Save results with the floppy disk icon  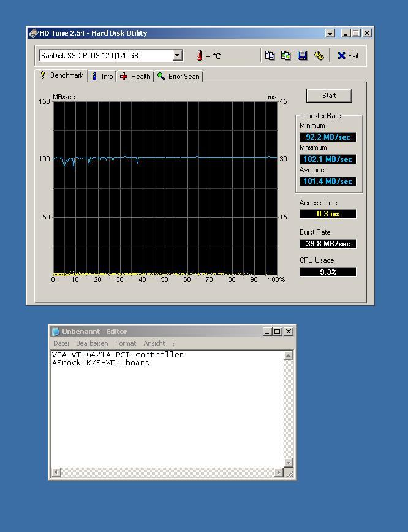point(302,55)
